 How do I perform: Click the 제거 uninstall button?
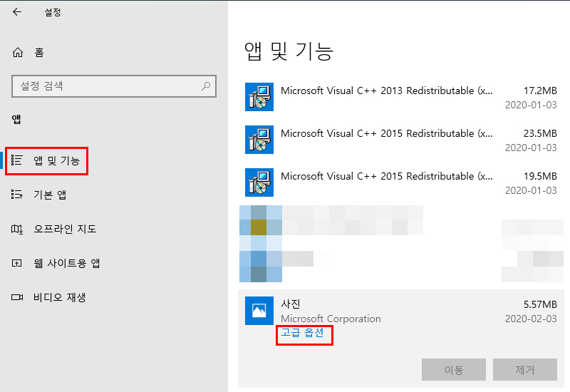525,369
